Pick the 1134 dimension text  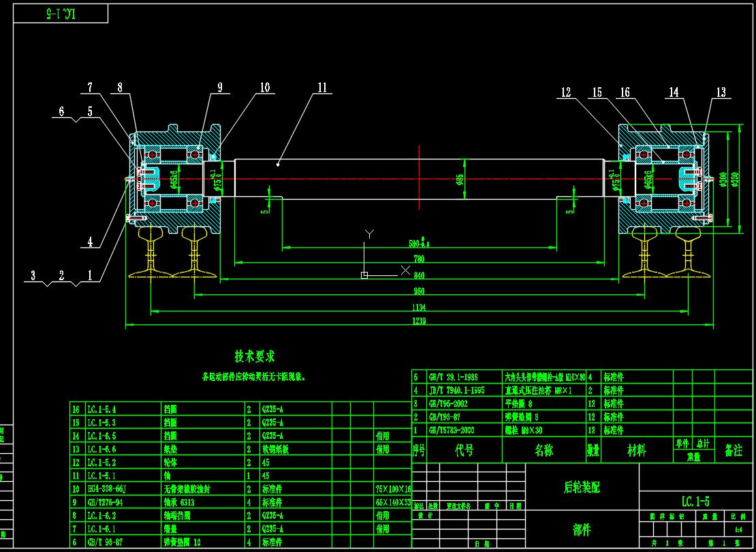coord(419,307)
